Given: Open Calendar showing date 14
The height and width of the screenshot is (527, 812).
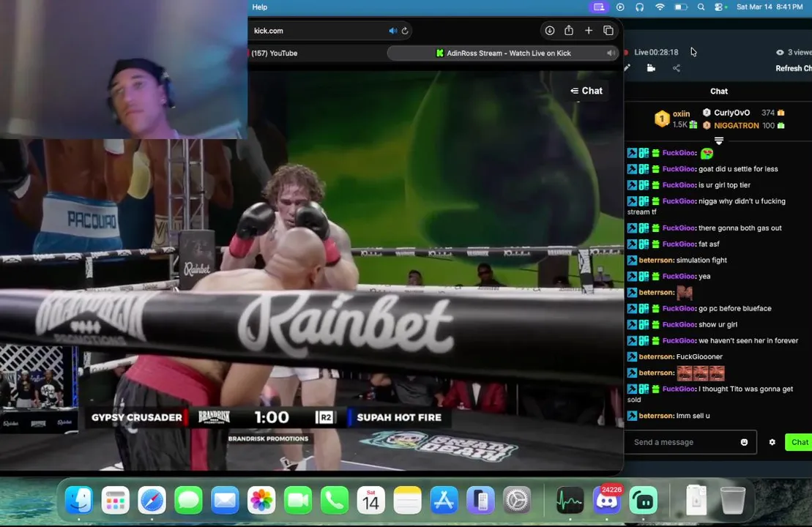Looking at the screenshot, I should click(370, 501).
